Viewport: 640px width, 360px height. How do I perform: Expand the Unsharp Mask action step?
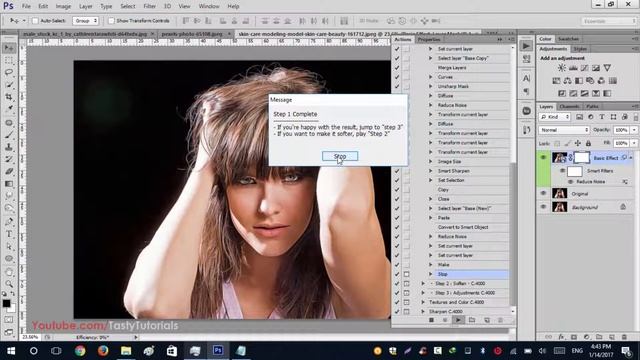[x=430, y=87]
